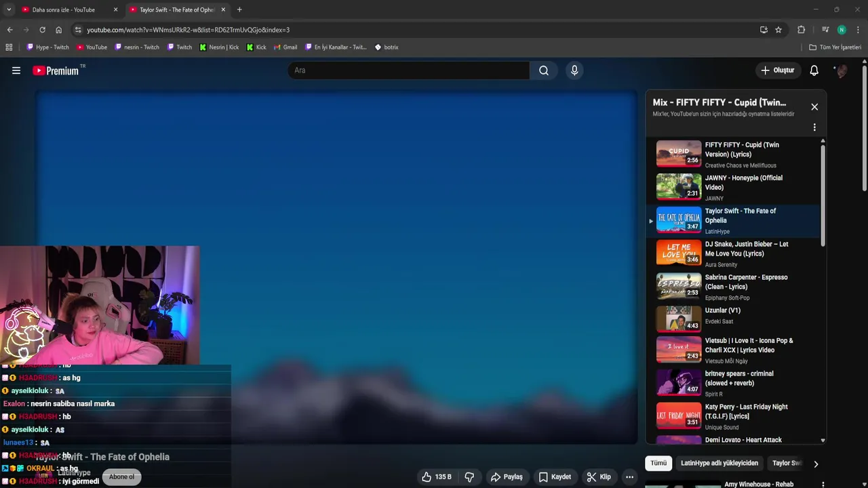Open Tüm Yer İşaretleri folder

835,47
